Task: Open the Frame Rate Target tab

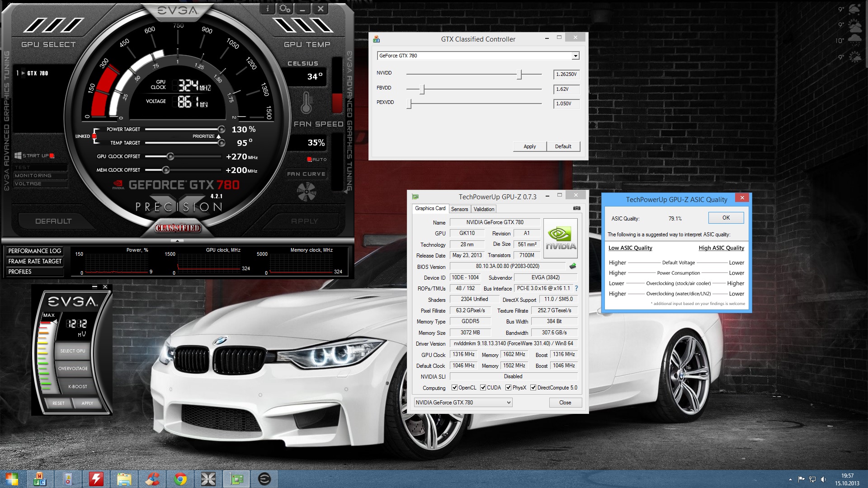Action: coord(34,261)
